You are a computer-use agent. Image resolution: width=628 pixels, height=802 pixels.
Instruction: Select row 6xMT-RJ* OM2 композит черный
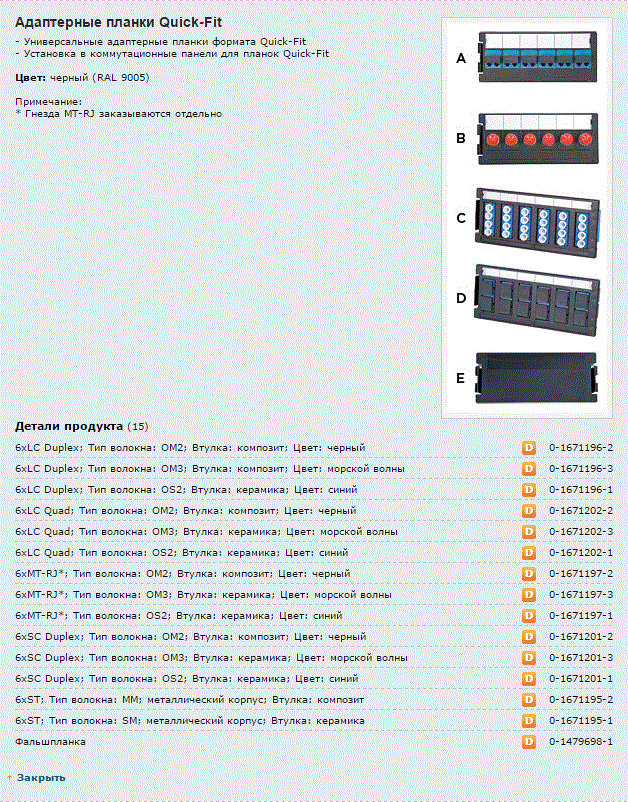click(183, 573)
